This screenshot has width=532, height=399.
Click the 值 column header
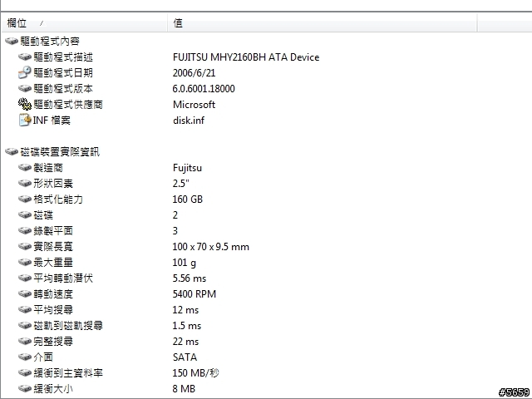323,23
